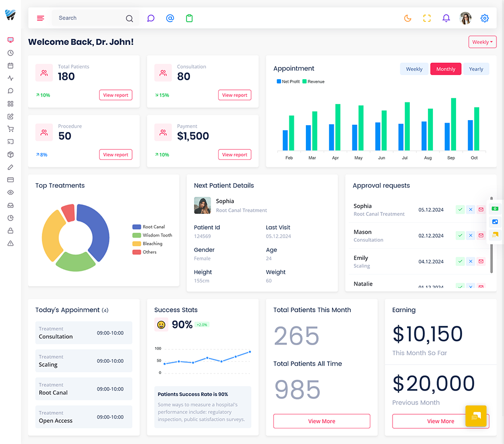
Task: Open yellow floating chat button
Action: click(x=476, y=416)
